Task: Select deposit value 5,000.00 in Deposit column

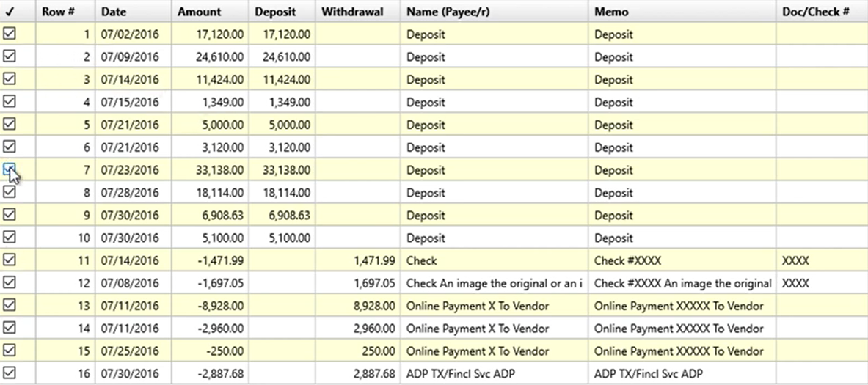Action: coord(282,125)
